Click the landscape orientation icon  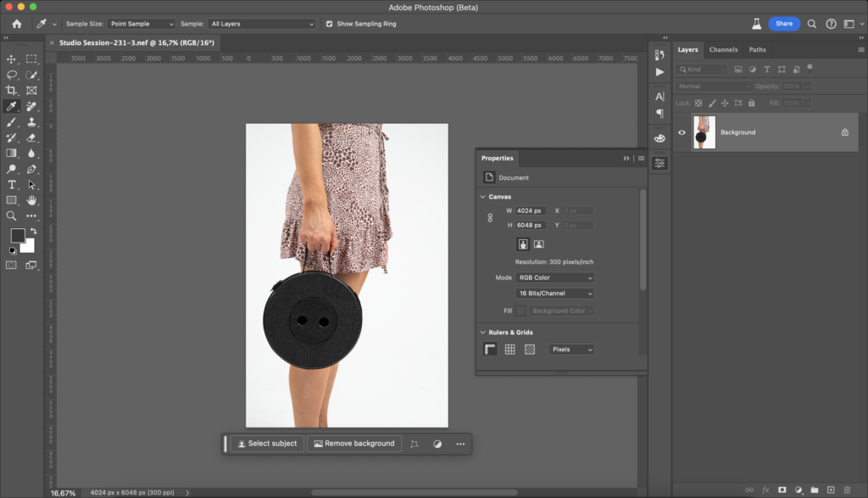(538, 244)
